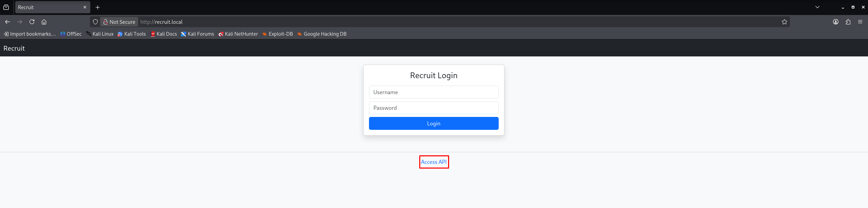Viewport: 868px width, 208px height.
Task: Open the Exploit-DB bookmark
Action: (x=277, y=34)
